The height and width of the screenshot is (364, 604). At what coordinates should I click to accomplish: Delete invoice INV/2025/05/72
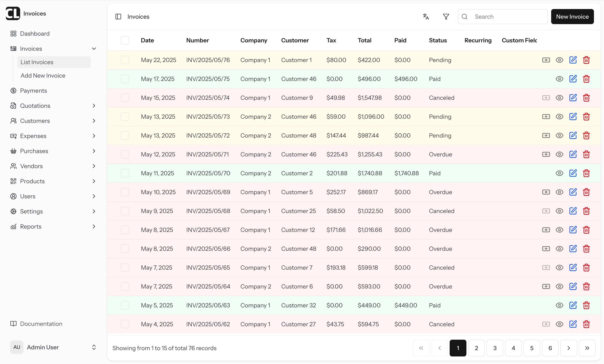click(x=586, y=135)
